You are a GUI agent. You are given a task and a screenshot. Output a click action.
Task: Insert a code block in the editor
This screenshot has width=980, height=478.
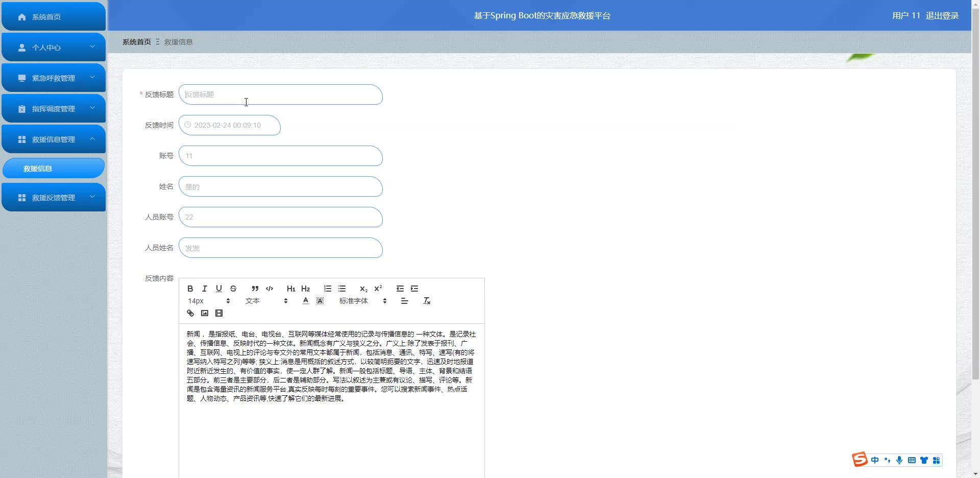point(269,289)
